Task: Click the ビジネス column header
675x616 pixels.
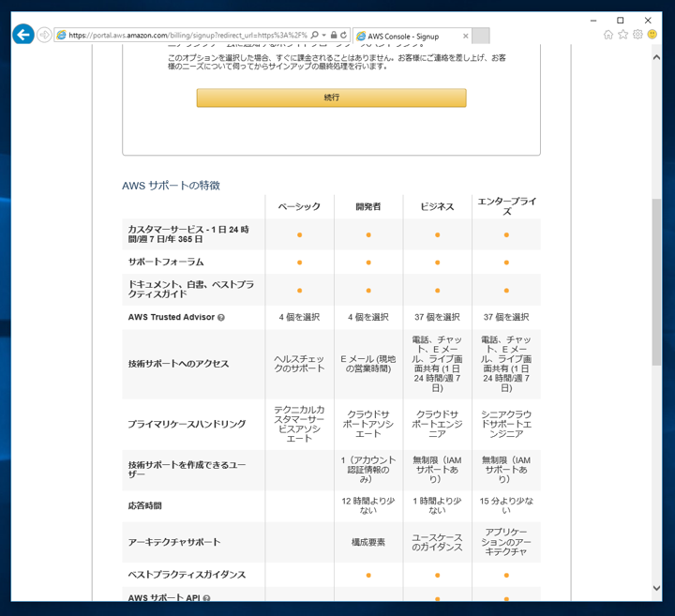Action: point(438,206)
